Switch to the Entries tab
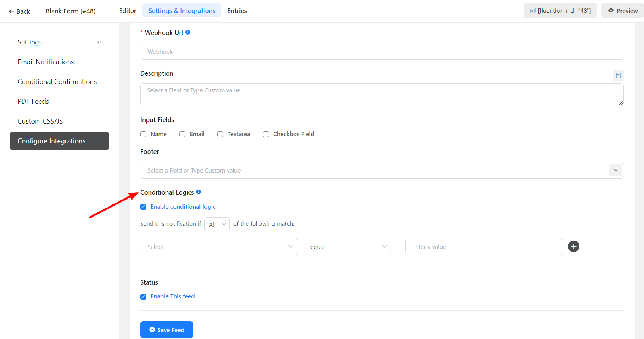Viewport: 644px width, 339px height. click(237, 11)
